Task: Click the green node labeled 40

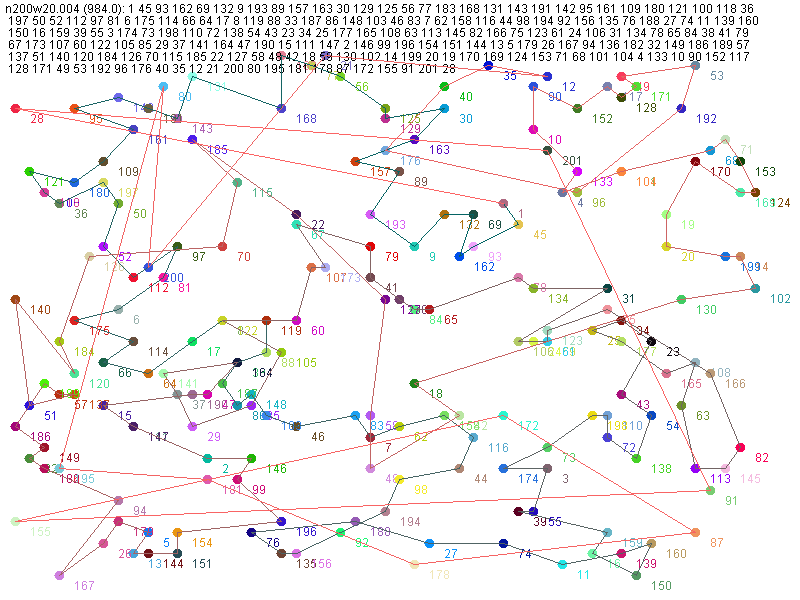Action: (444, 87)
